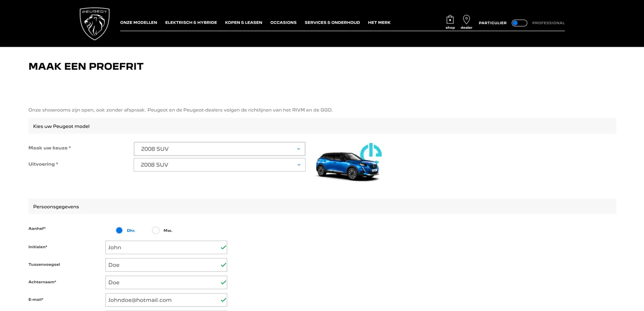Open the Kopen & Leasen menu
This screenshot has height=311, width=644.
pyautogui.click(x=244, y=23)
